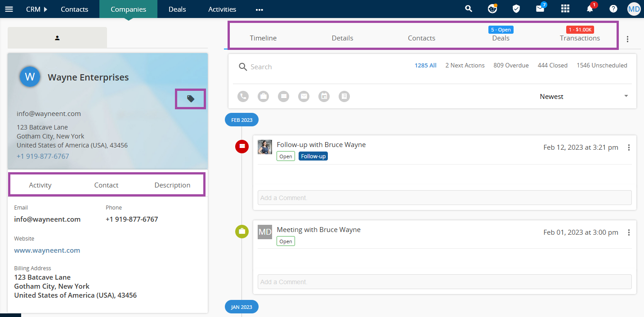This screenshot has width=644, height=317.
Task: Switch to the Timeline tab
Action: (x=263, y=38)
